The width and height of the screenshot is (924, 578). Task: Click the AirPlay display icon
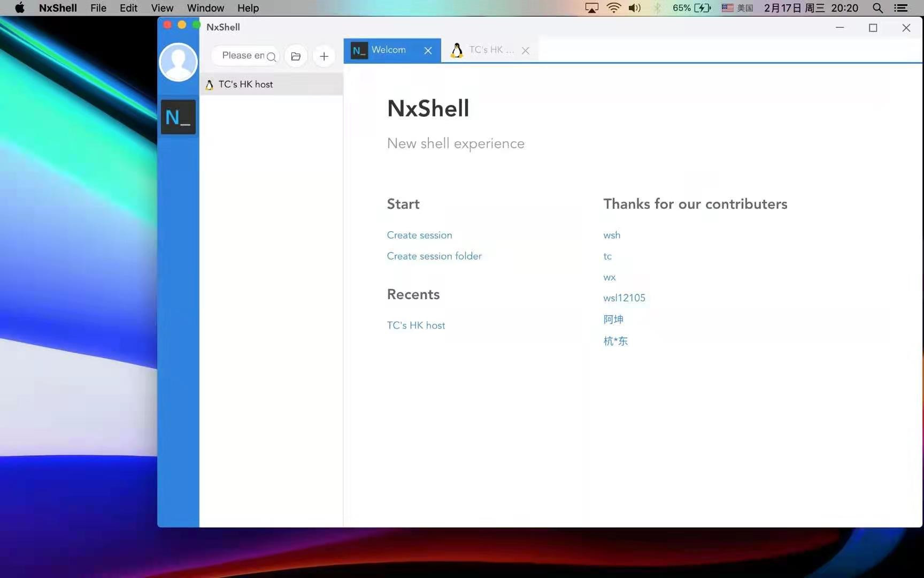click(592, 8)
